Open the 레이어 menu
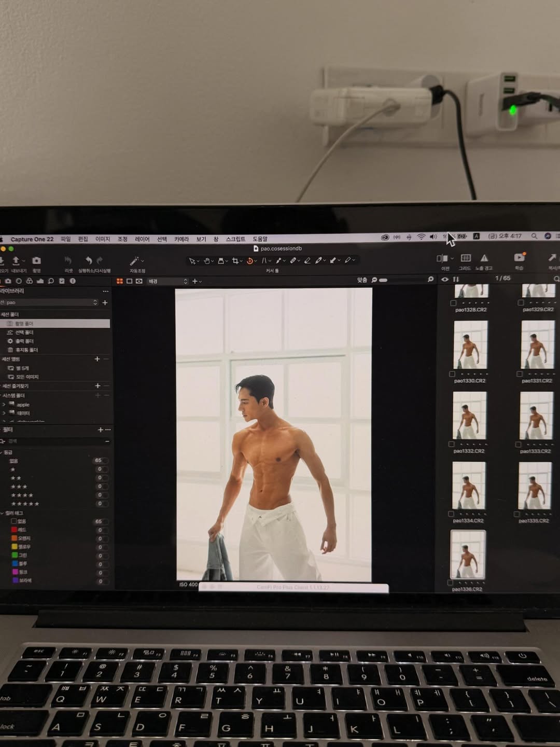 tap(142, 239)
